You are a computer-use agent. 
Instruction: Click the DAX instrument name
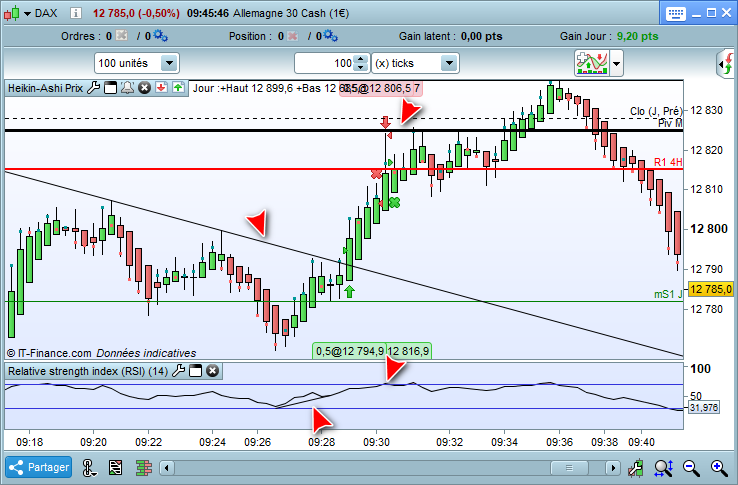[x=46, y=13]
